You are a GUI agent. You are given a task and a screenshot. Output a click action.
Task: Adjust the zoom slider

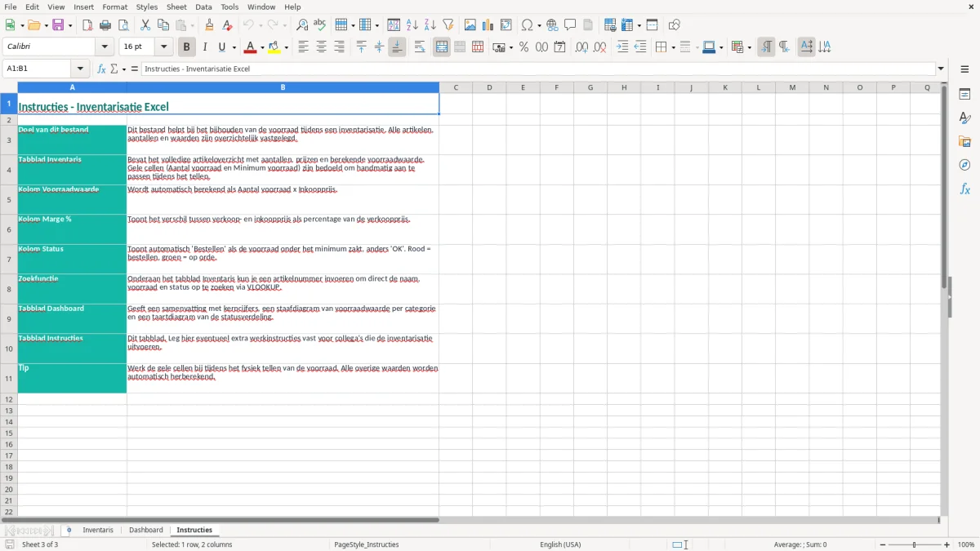[914, 544]
